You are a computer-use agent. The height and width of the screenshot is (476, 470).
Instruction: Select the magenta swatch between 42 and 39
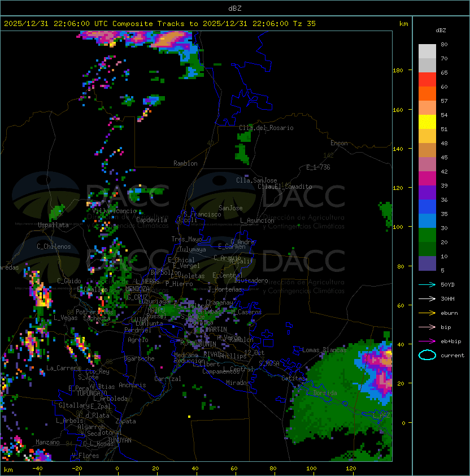[427, 179]
